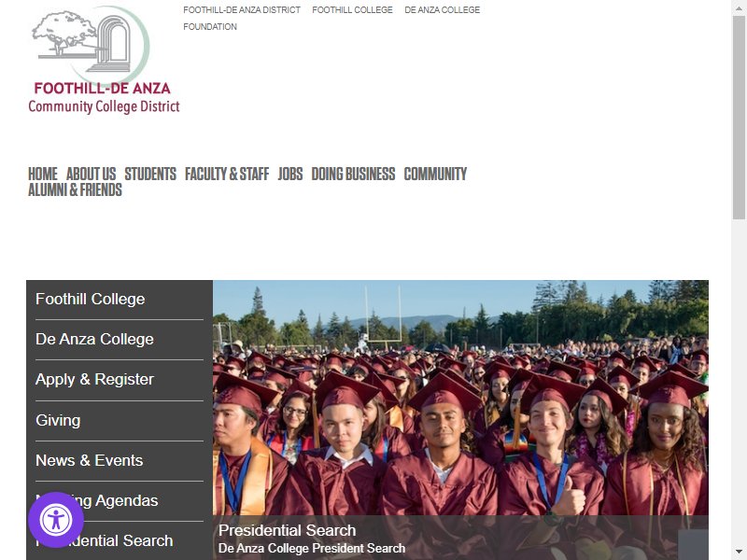Open the About Us menu
The image size is (747, 560).
click(91, 174)
